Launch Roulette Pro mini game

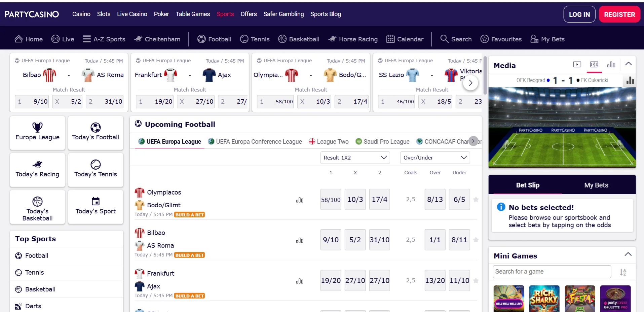point(615,299)
